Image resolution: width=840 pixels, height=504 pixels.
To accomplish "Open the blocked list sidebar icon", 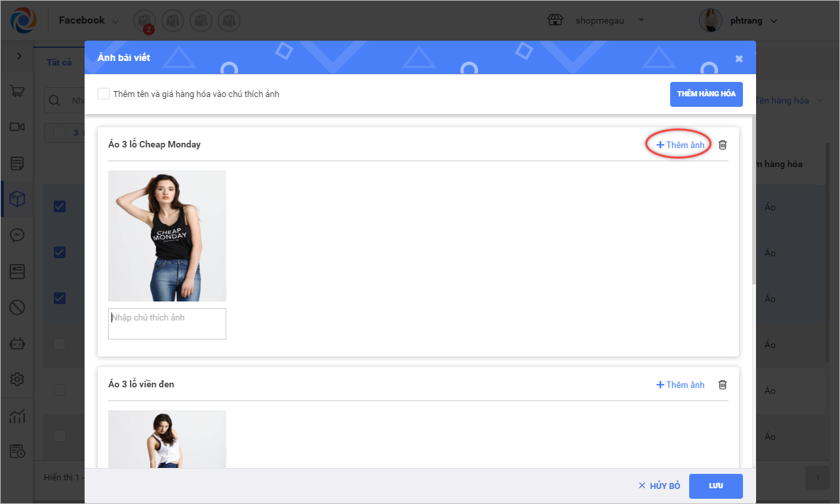I will coord(18,307).
